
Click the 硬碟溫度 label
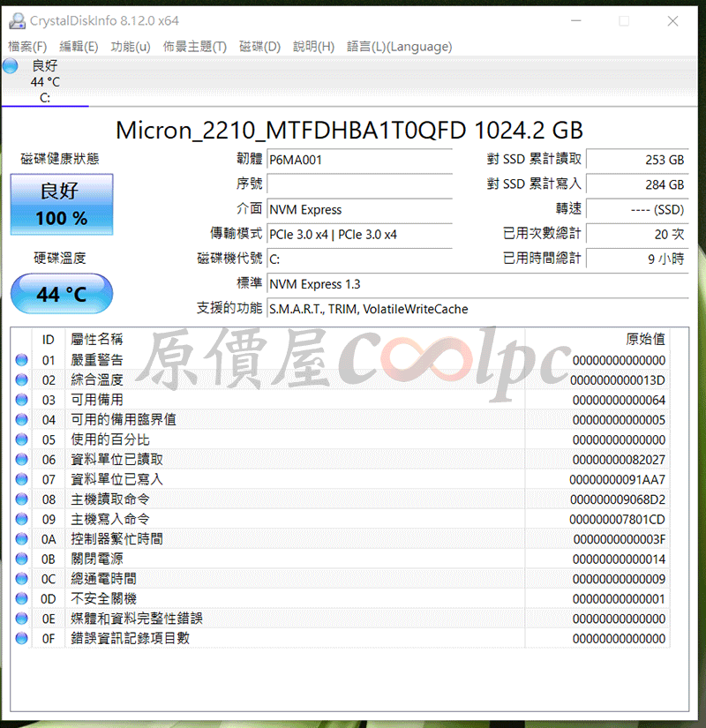[x=60, y=259]
